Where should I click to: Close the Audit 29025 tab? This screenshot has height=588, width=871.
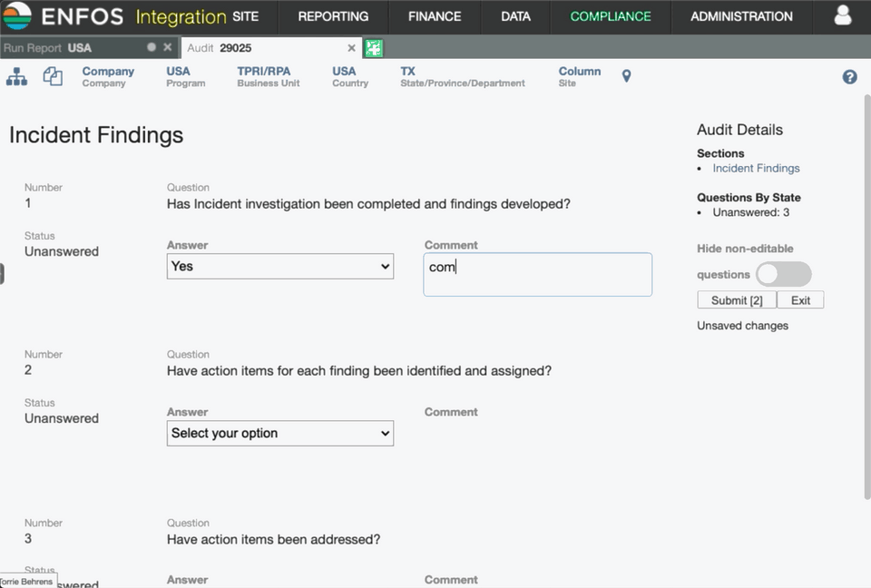coord(351,48)
